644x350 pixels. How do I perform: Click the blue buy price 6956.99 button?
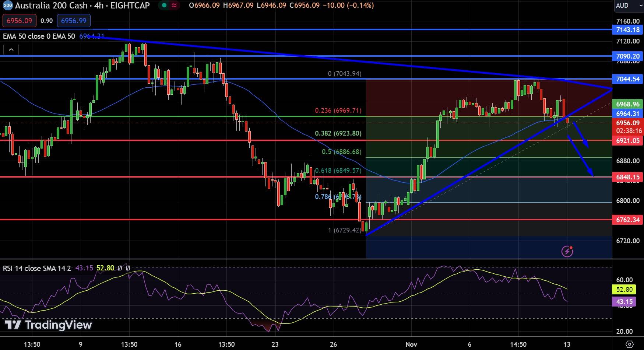(x=74, y=21)
